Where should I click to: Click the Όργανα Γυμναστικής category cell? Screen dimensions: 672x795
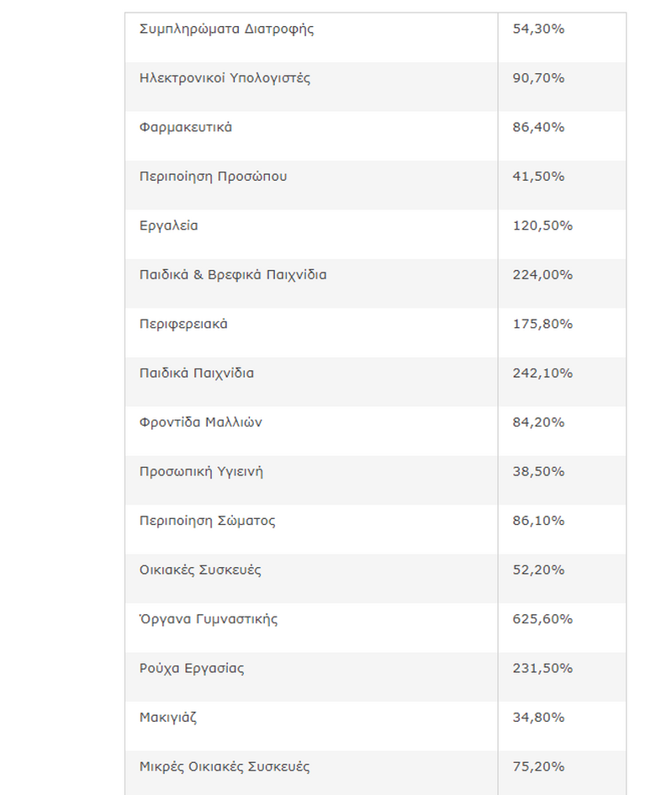pos(208,619)
